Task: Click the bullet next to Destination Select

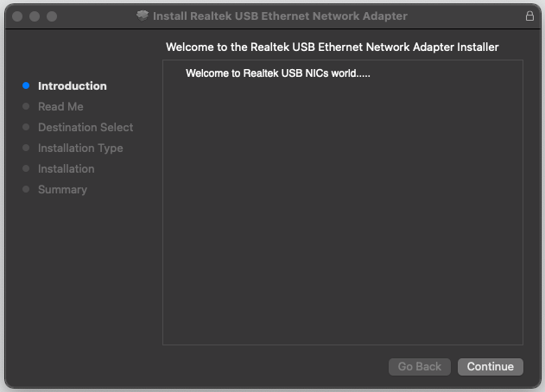Action: [26, 127]
